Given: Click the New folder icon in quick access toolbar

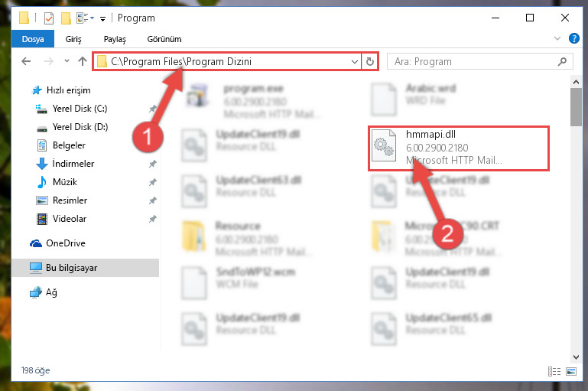Looking at the screenshot, I should (66, 18).
